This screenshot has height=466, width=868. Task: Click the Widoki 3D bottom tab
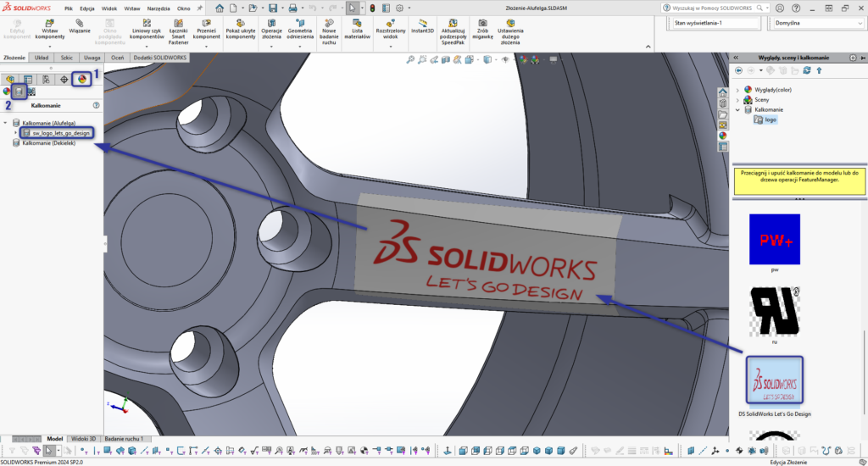[x=84, y=439]
